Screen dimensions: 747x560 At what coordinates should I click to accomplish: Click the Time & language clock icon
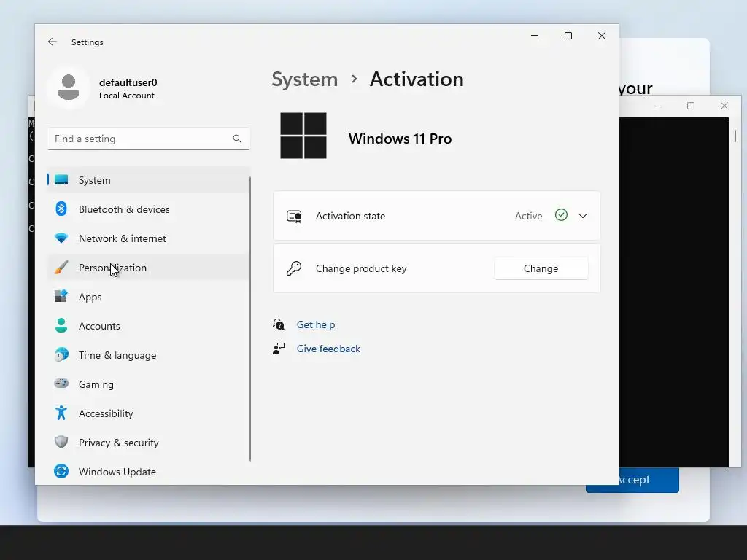point(61,355)
